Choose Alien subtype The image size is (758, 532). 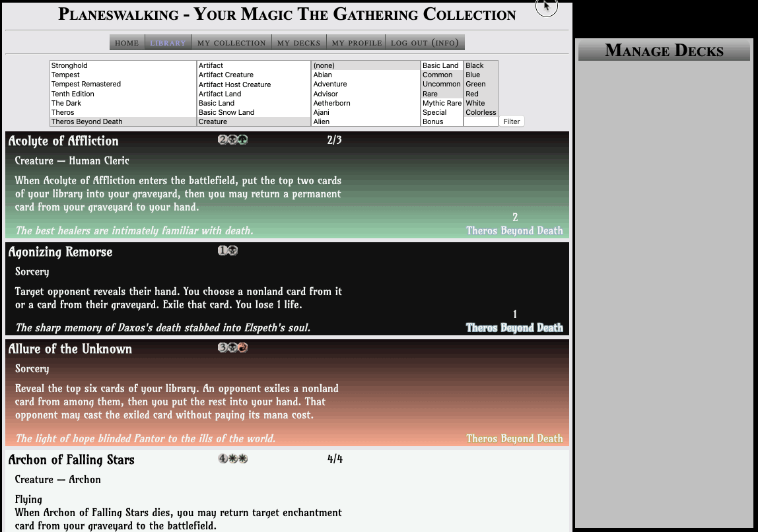(366, 121)
